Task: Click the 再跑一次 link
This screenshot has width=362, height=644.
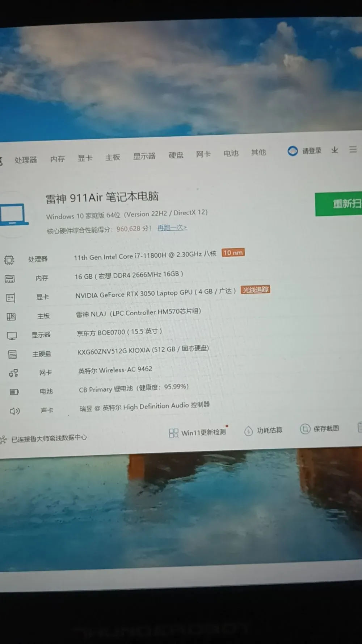Action: (172, 228)
